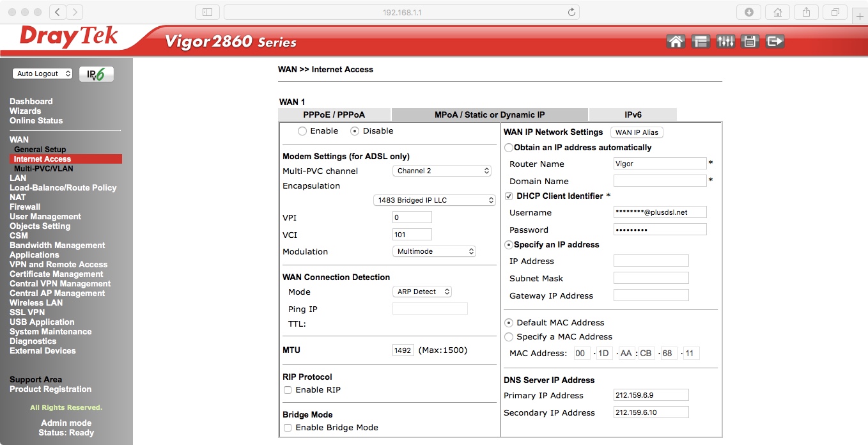This screenshot has width=868, height=445.
Task: Click the menu layout icon in the header
Action: (x=701, y=40)
